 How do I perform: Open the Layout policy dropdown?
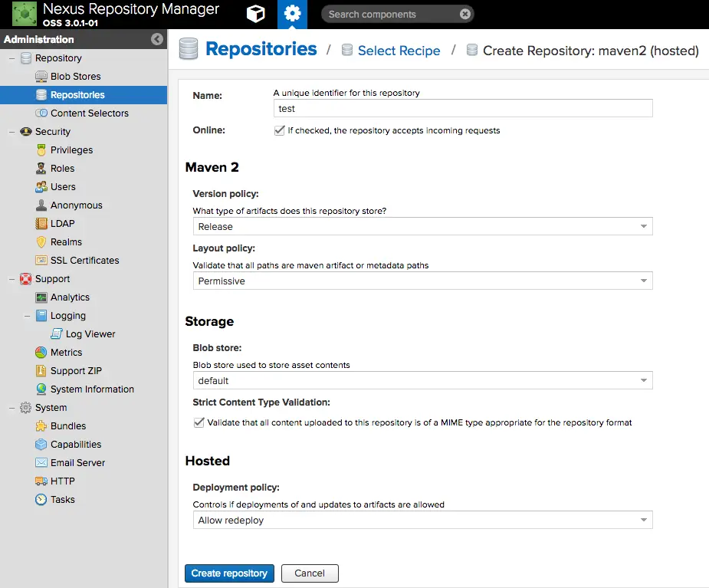point(423,281)
